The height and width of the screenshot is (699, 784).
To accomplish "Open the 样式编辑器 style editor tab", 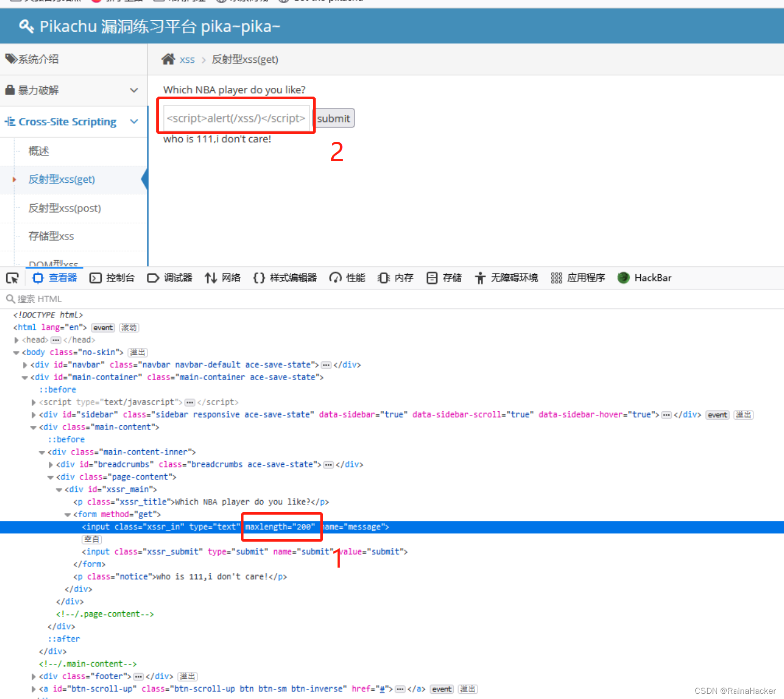I will 285,278.
